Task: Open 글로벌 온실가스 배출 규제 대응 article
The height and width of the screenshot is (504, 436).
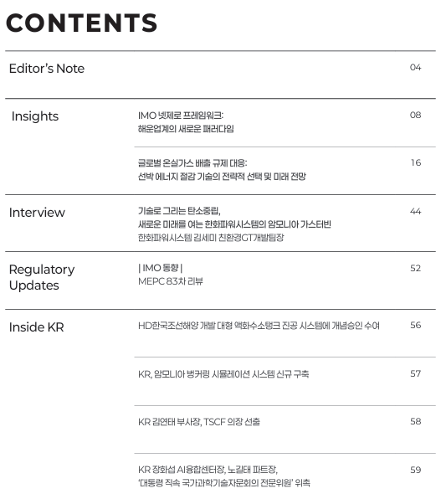Action: pos(222,169)
